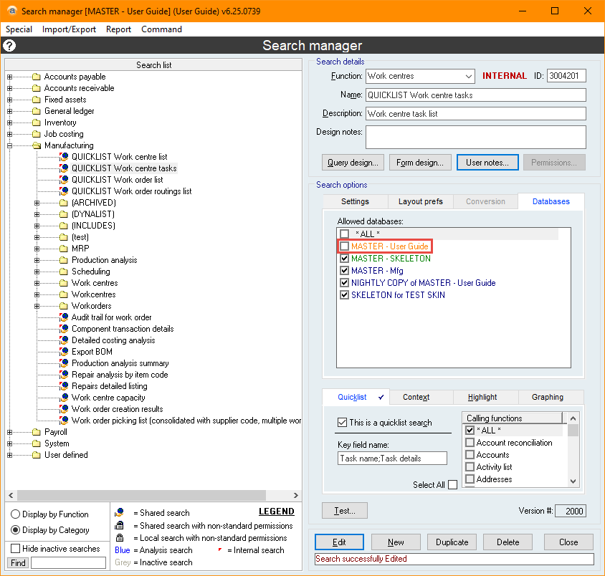Click the Audit trail for work order icon
Viewport: 605px width, 576px height.
click(64, 317)
